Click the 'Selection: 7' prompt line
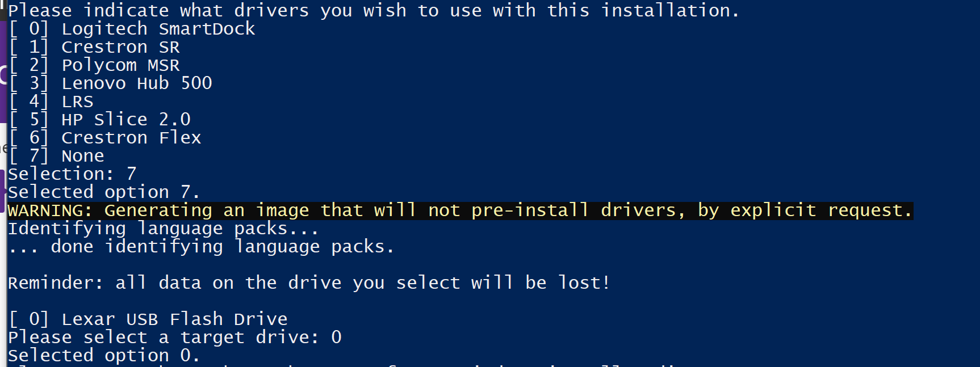The width and height of the screenshot is (980, 367). coord(72,174)
